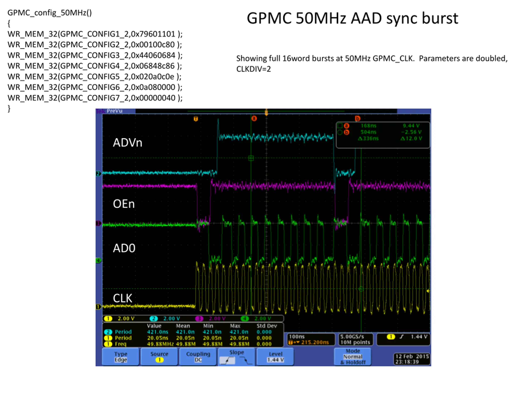Click the Δ12.0 V cursor delta readout
Screen dimensions: 532x399
411,139
